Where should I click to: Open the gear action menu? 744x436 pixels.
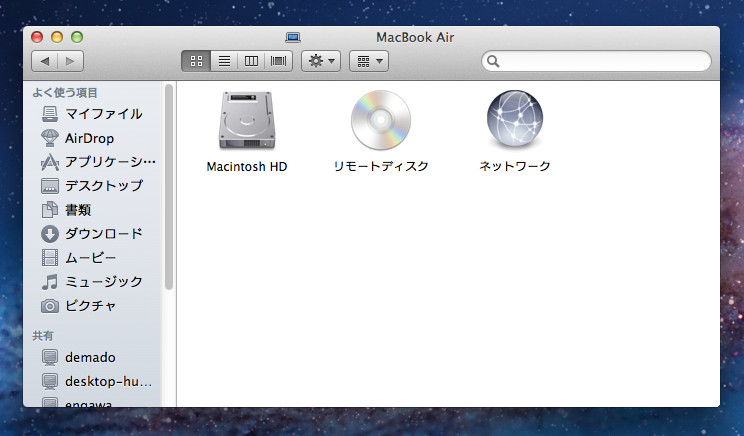pos(321,61)
